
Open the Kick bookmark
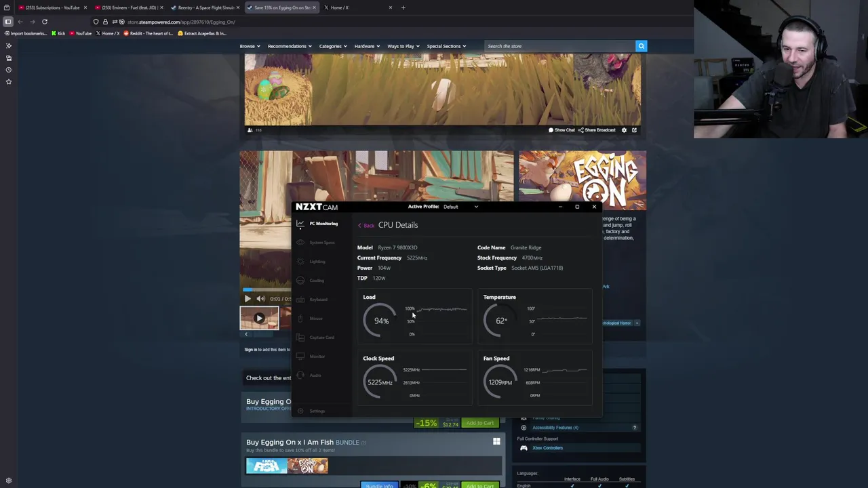click(x=58, y=33)
